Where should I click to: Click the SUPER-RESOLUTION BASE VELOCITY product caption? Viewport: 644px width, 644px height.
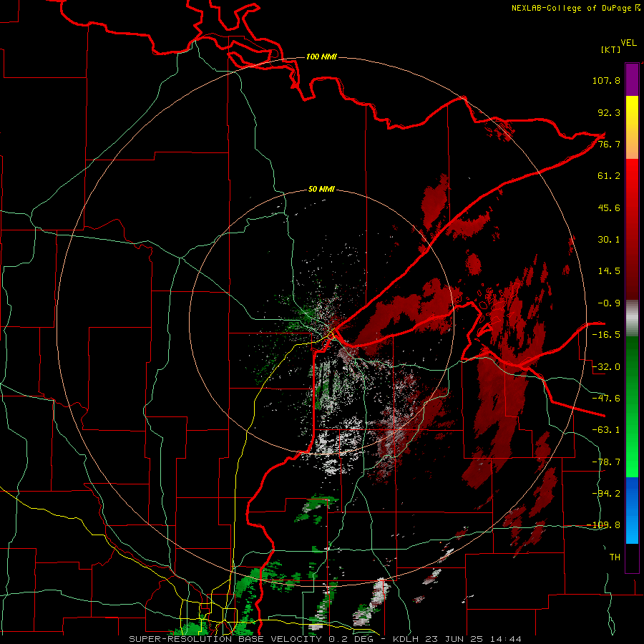click(x=326, y=639)
